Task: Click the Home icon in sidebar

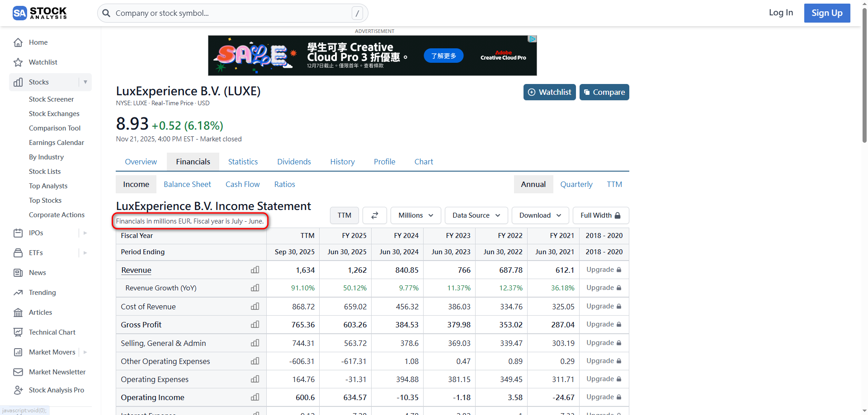Action: [18, 42]
